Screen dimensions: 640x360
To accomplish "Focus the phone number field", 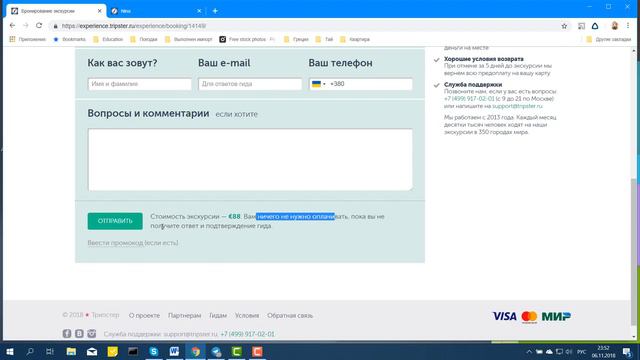I will click(x=360, y=84).
